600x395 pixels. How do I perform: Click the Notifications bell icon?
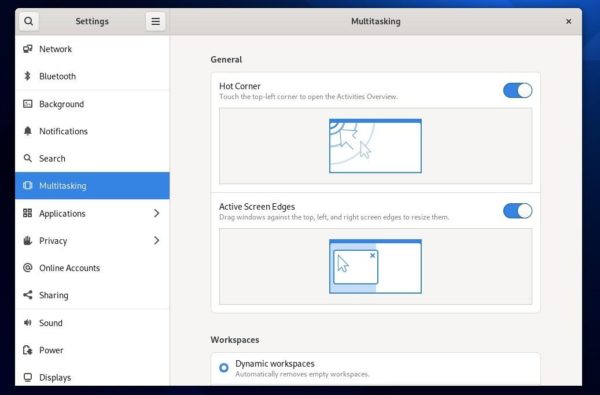coord(28,131)
